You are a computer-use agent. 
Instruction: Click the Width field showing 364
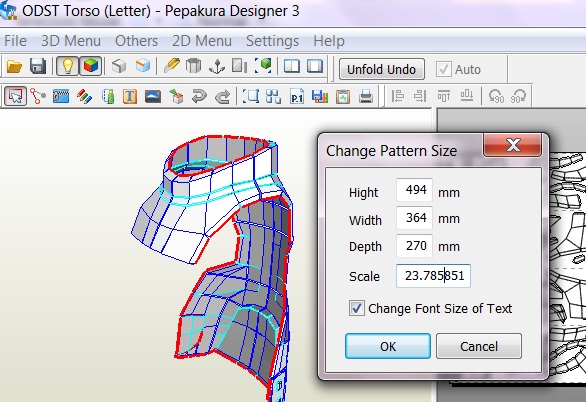(x=414, y=218)
